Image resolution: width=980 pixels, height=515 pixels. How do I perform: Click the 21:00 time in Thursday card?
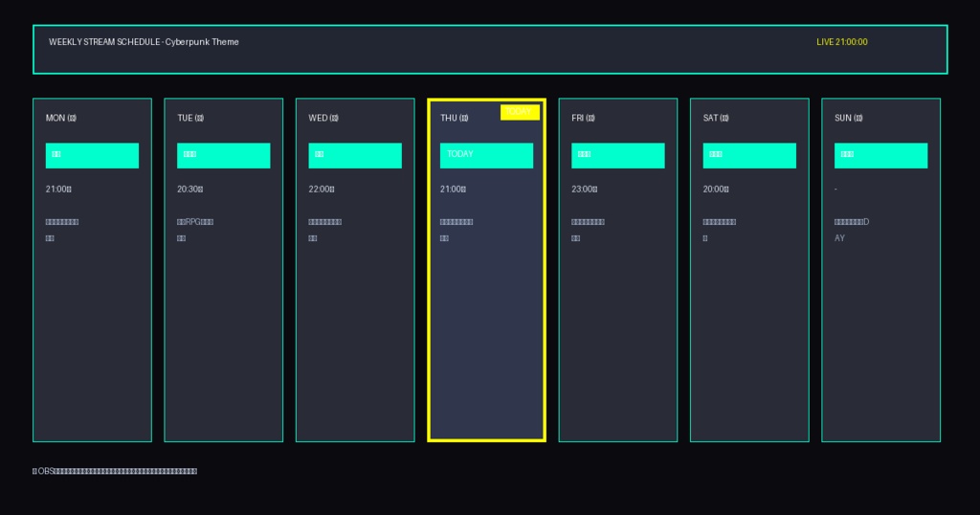click(x=453, y=189)
